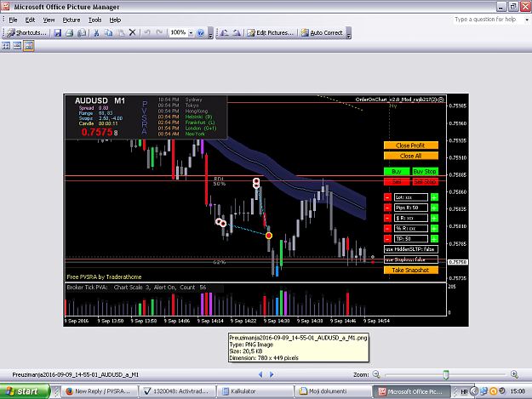Switch to the Firefox 'New Reply / PVSRA' taskbar item
Image resolution: width=532 pixels, height=399 pixels.
coord(100,391)
